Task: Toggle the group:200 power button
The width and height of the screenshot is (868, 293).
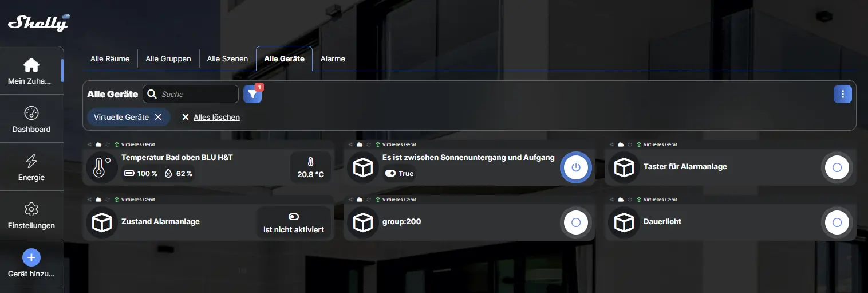Action: pos(576,222)
